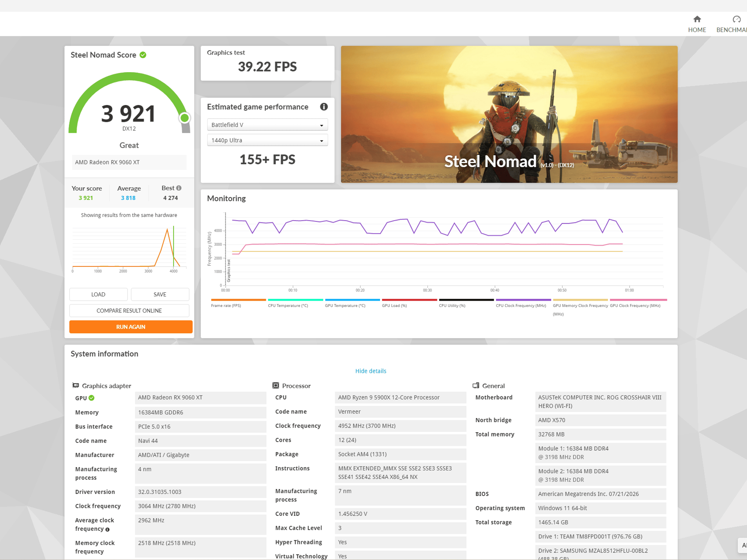Click the PCIe 5.0 x16 bus interface value
This screenshot has height=560, width=747.
201,427
